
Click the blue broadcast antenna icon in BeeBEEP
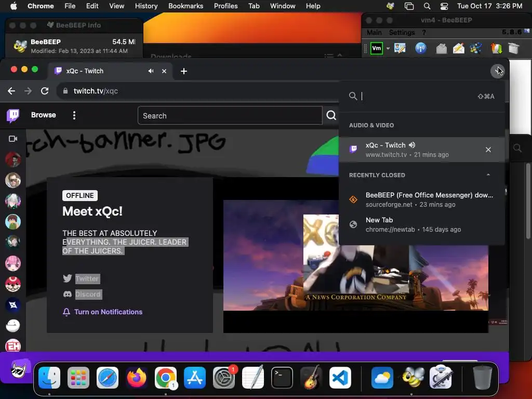pos(421,48)
